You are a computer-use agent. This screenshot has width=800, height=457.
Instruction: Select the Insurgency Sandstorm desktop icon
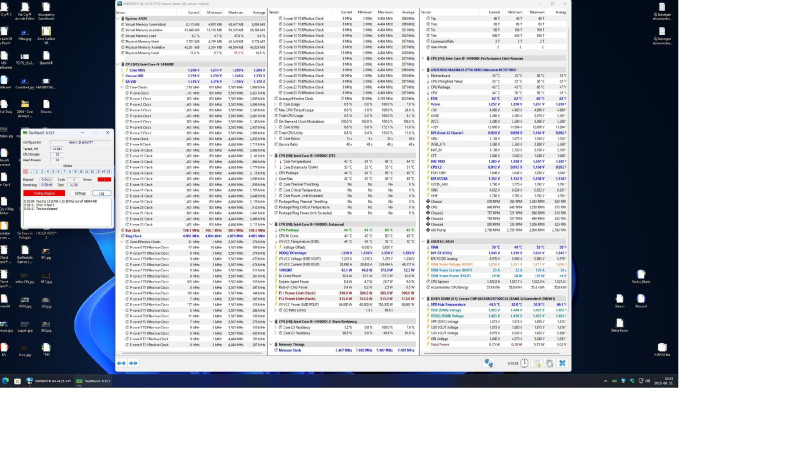point(46,11)
